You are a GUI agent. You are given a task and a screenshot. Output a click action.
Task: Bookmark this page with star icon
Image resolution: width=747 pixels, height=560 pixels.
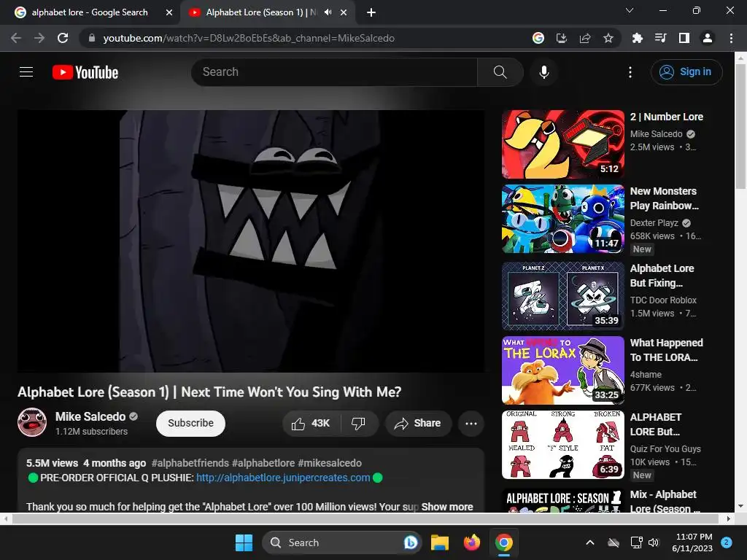point(608,38)
